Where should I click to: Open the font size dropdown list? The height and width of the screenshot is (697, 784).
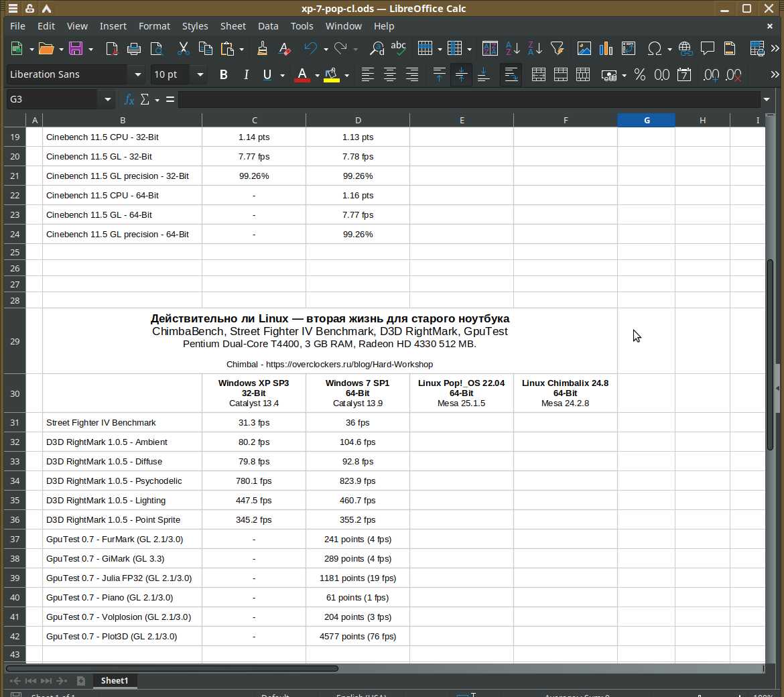(200, 75)
